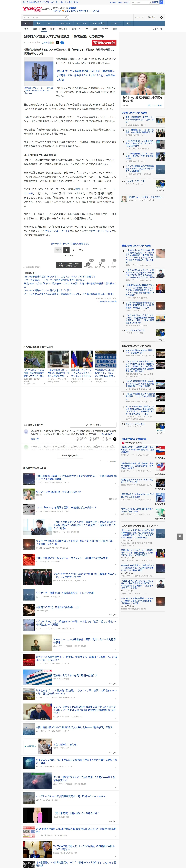Open the スポーツ category tab

(76, 29)
